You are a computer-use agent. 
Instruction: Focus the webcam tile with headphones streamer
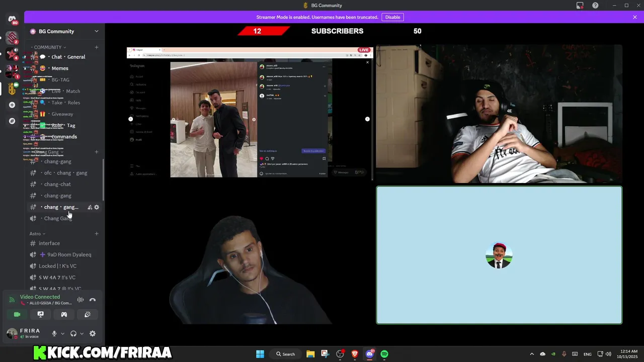coord(499,114)
